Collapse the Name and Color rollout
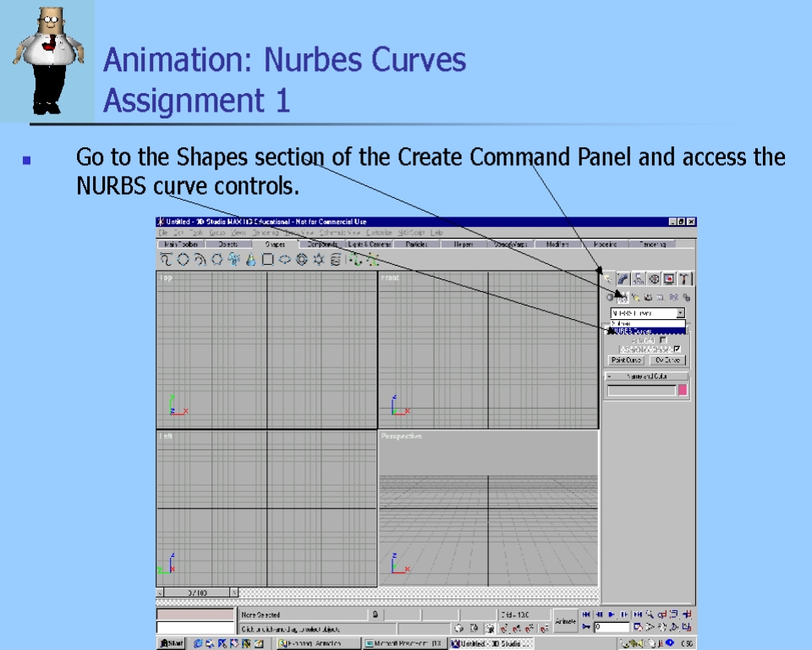This screenshot has width=812, height=650. 647,376
